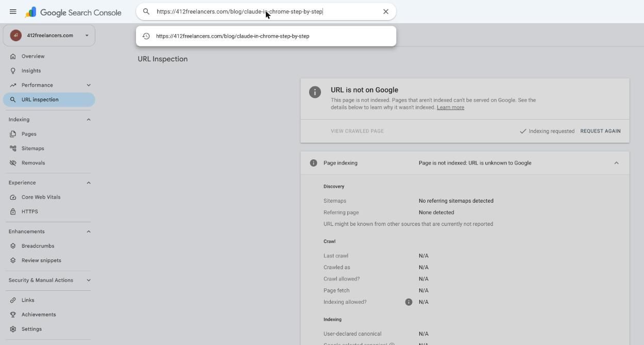Click REQUEST AGAIN indexing button
The height and width of the screenshot is (345, 644).
click(600, 131)
